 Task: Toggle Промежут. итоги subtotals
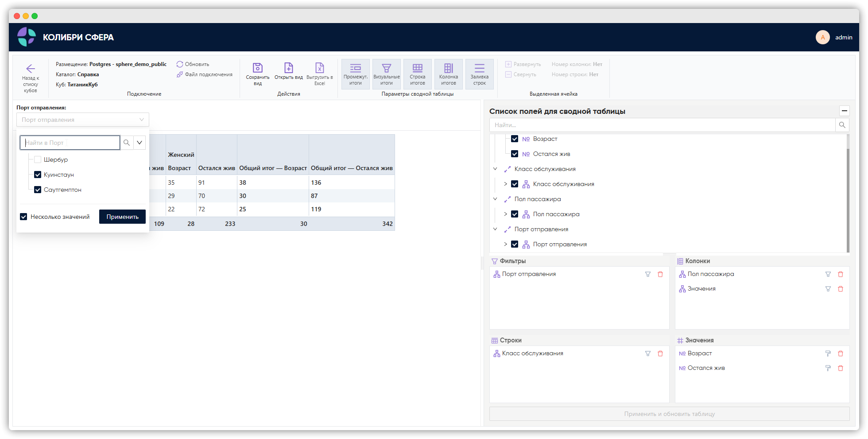pyautogui.click(x=356, y=74)
